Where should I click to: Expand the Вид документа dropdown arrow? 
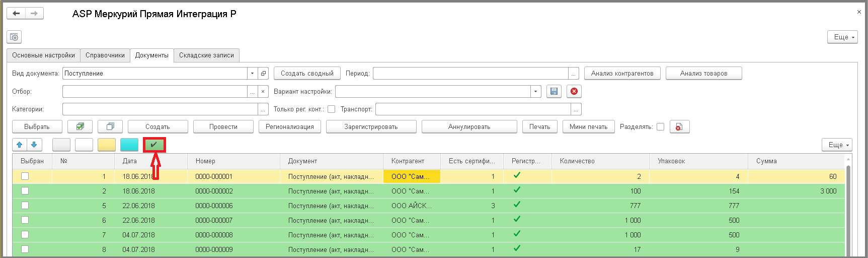pos(252,73)
